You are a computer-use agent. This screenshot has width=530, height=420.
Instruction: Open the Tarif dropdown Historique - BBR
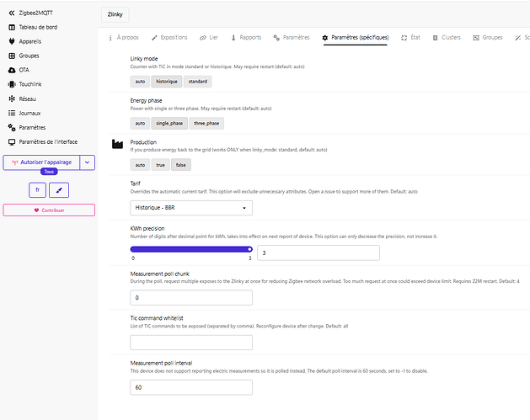[191, 208]
